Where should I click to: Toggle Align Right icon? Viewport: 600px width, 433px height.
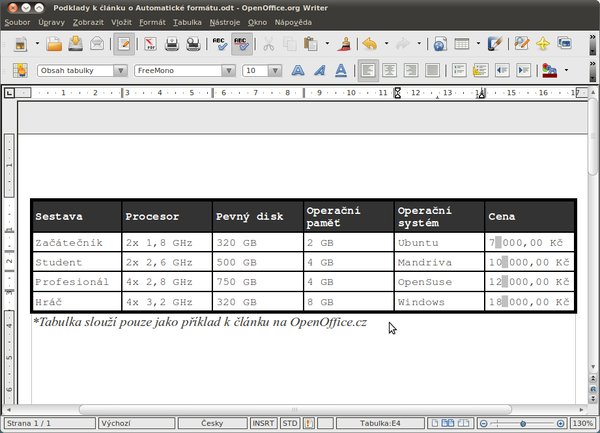pyautogui.click(x=411, y=70)
